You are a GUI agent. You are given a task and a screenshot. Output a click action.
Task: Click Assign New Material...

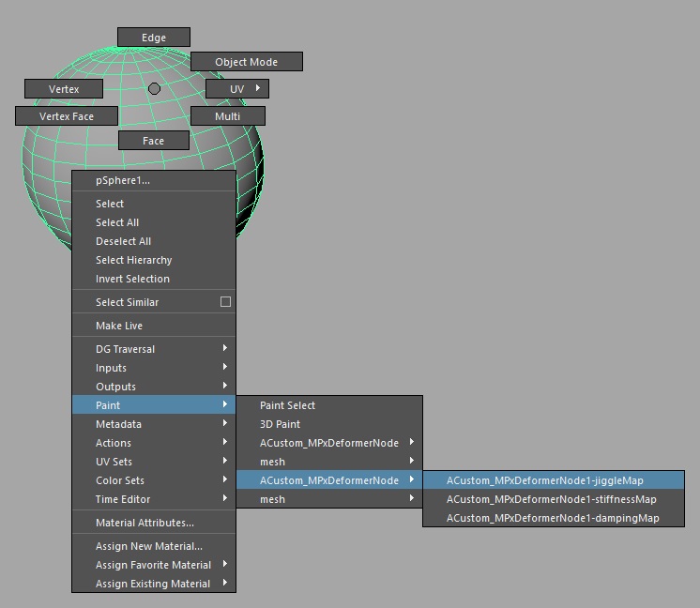pos(148,546)
